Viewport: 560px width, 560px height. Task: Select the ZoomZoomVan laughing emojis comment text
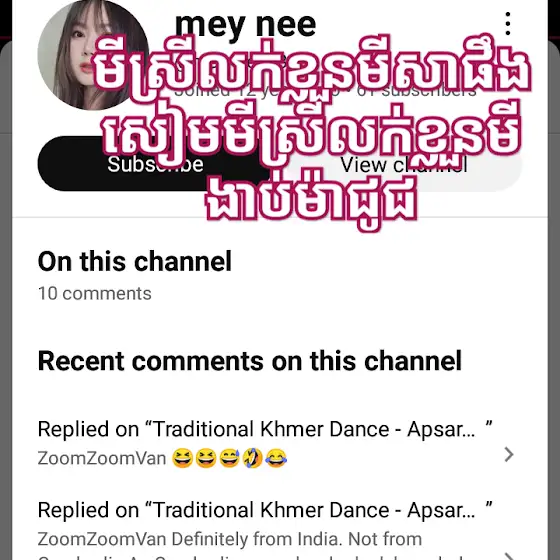(x=162, y=458)
